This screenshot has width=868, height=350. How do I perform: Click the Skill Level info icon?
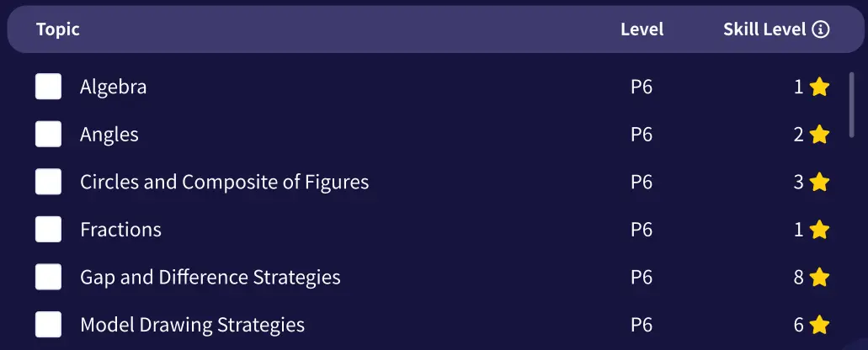[820, 29]
